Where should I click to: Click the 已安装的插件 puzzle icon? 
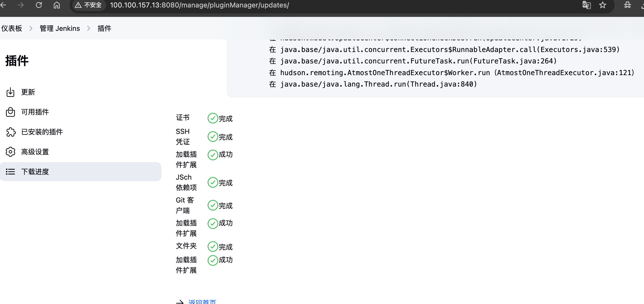coord(10,132)
